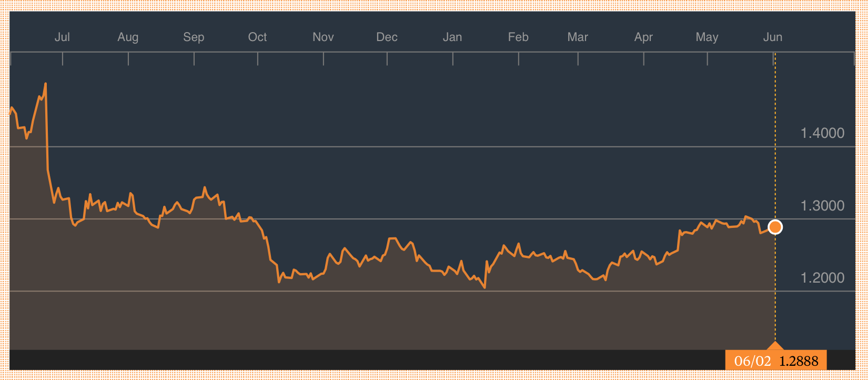Click the Sep label on the date axis
The image size is (868, 380).
194,37
